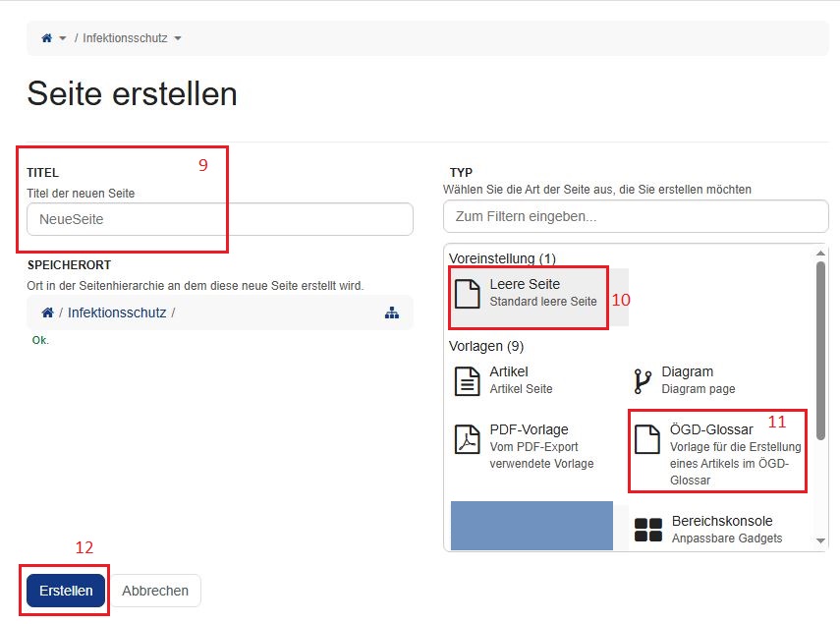Focus the type filter input field

click(636, 215)
